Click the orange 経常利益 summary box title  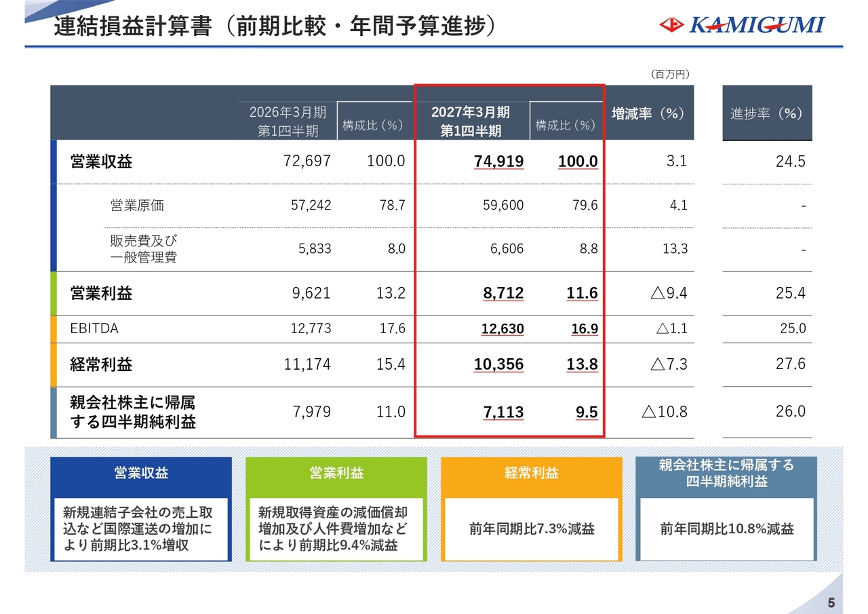click(532, 474)
